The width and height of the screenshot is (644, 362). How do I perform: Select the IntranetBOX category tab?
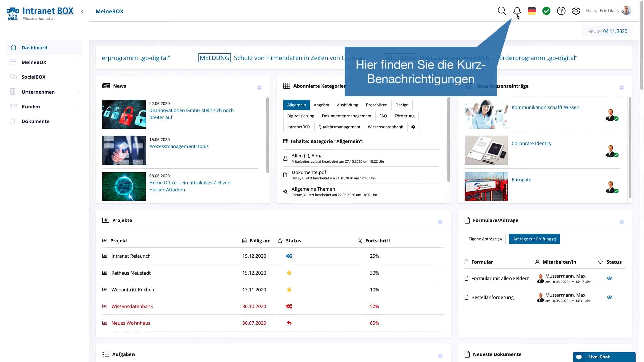pyautogui.click(x=299, y=127)
